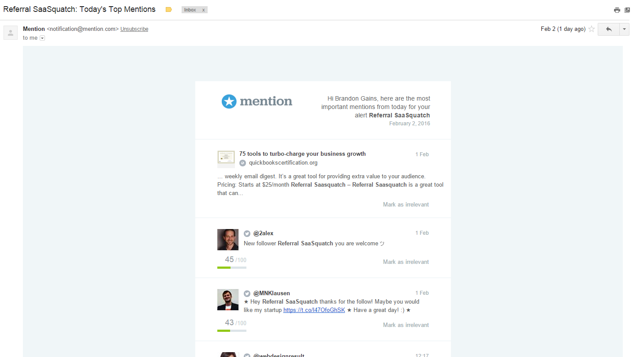
Task: Click the '1 Feb' date on the 75 tools article
Action: click(422, 154)
